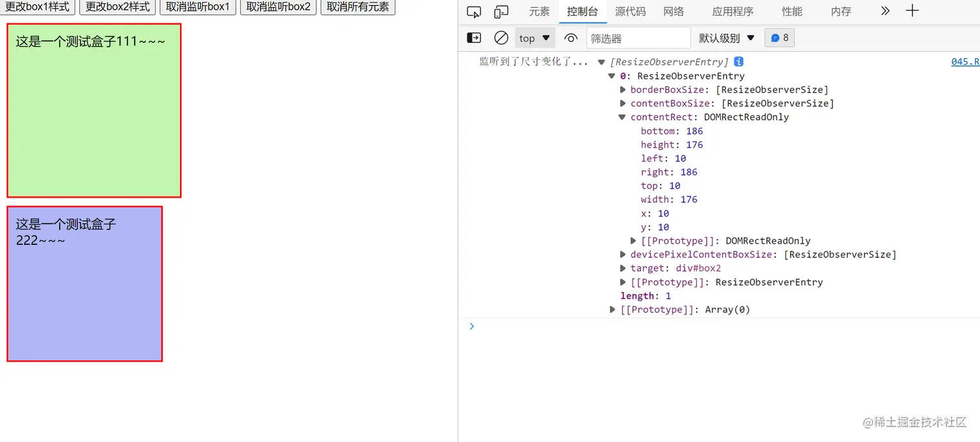The height and width of the screenshot is (442, 980).
Task: Click the 更改box2样式 button
Action: (118, 6)
